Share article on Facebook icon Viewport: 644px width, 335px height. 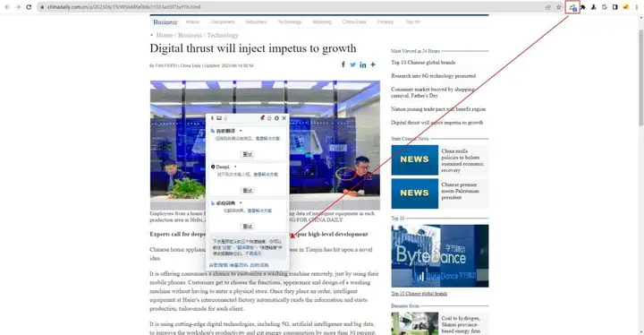(343, 64)
